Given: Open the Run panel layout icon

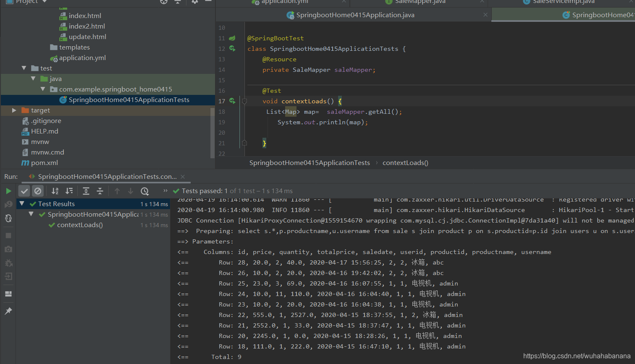Looking at the screenshot, I should [8, 294].
